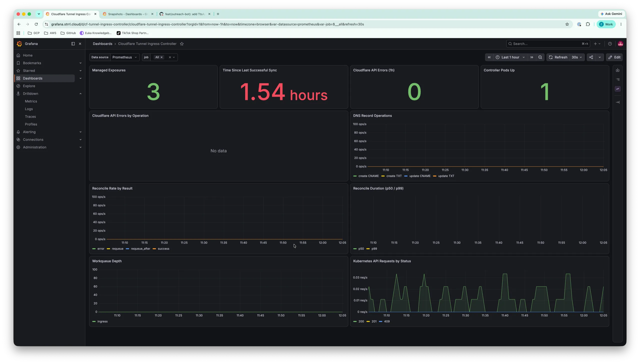Image resolution: width=640 pixels, height=364 pixels.
Task: Switch to the feat(outreach-bot) GitHub tab
Action: (x=184, y=14)
